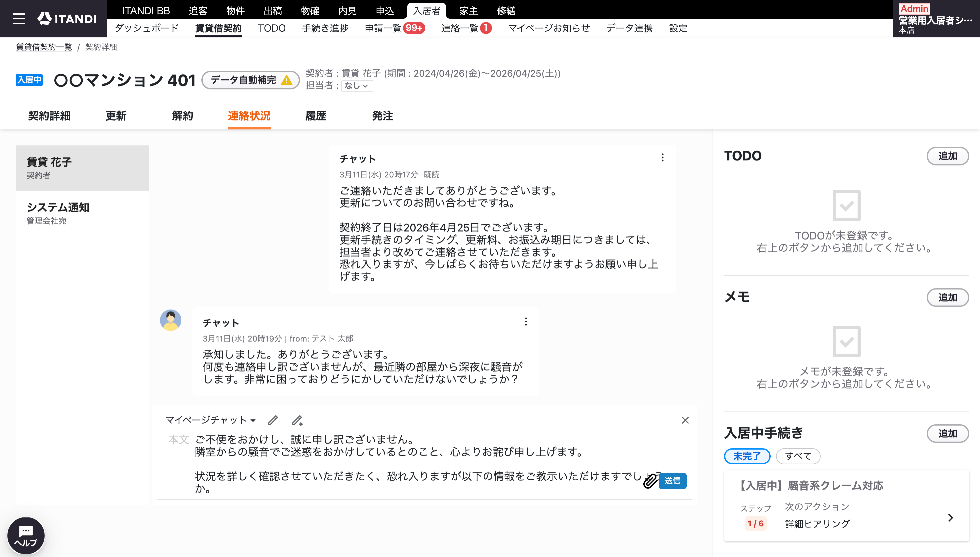The height and width of the screenshot is (557, 980).
Task: Open the 担当者 なし dropdown
Action: point(357,86)
